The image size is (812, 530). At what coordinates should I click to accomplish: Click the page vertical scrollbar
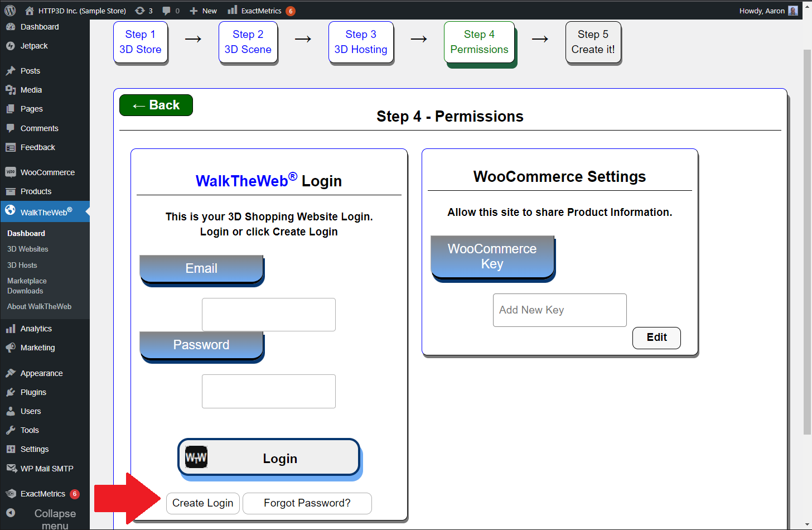click(x=807, y=242)
